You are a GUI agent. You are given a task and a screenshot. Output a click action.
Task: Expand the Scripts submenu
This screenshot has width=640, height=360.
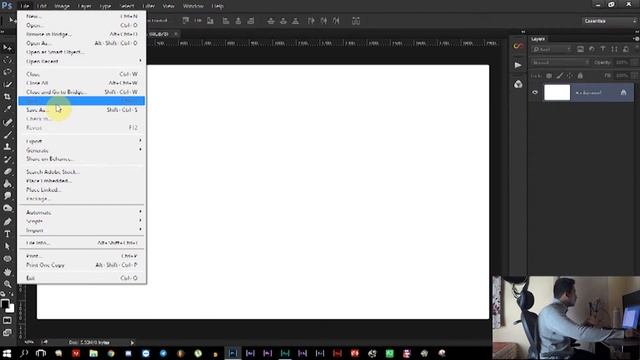(82, 221)
